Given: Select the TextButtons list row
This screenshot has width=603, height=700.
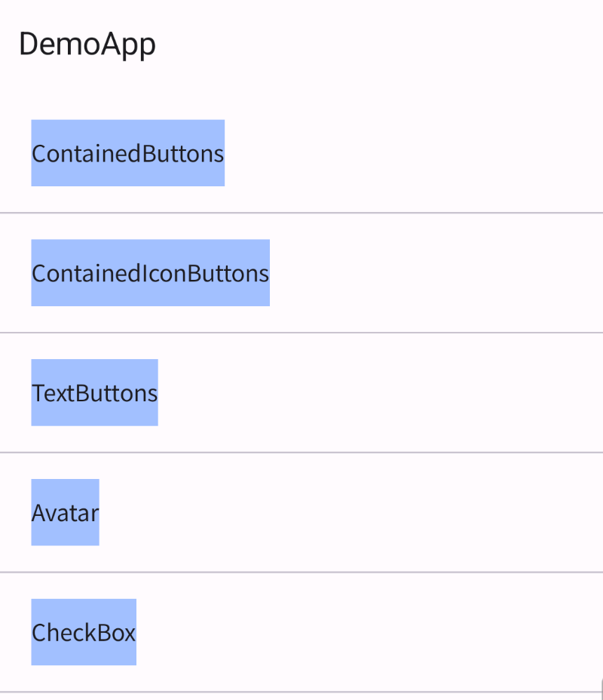Looking at the screenshot, I should [301, 391].
